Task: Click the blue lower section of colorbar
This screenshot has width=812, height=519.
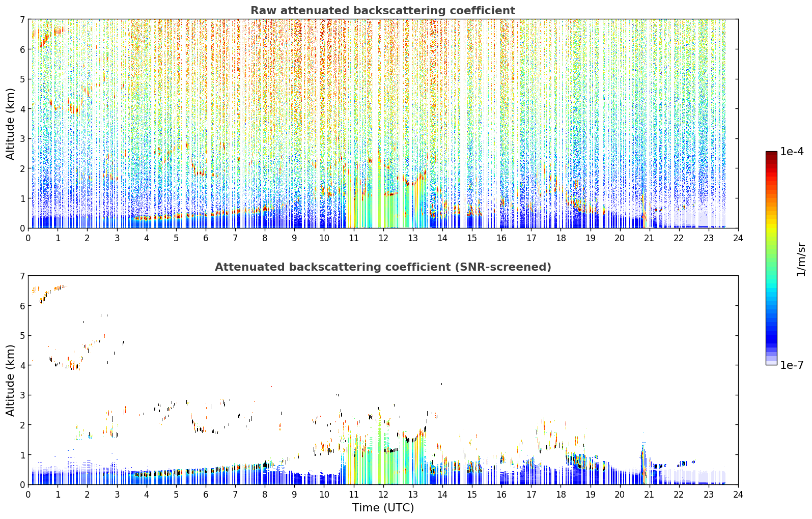Action: point(771,331)
